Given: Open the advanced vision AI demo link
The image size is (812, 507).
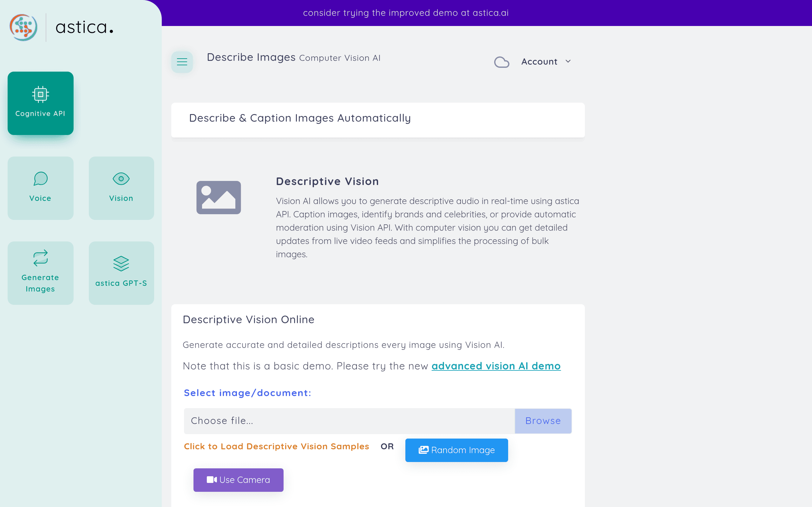Looking at the screenshot, I should click(x=496, y=366).
